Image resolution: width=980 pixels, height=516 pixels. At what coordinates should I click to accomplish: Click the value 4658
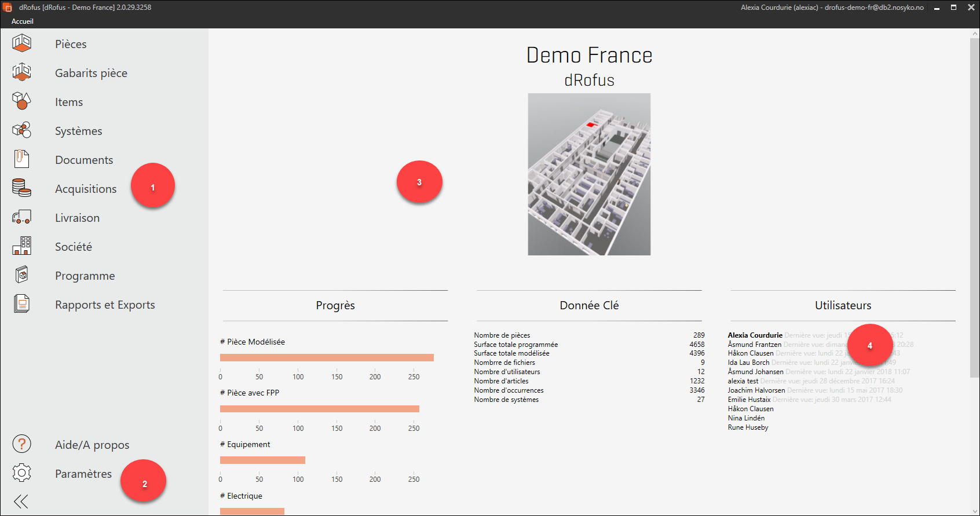697,345
